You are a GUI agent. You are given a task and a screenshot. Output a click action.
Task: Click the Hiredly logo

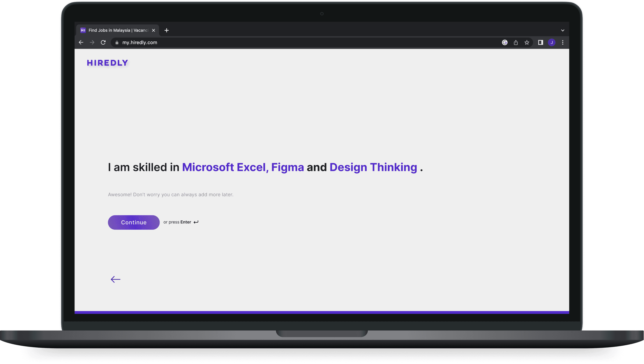[x=107, y=63]
